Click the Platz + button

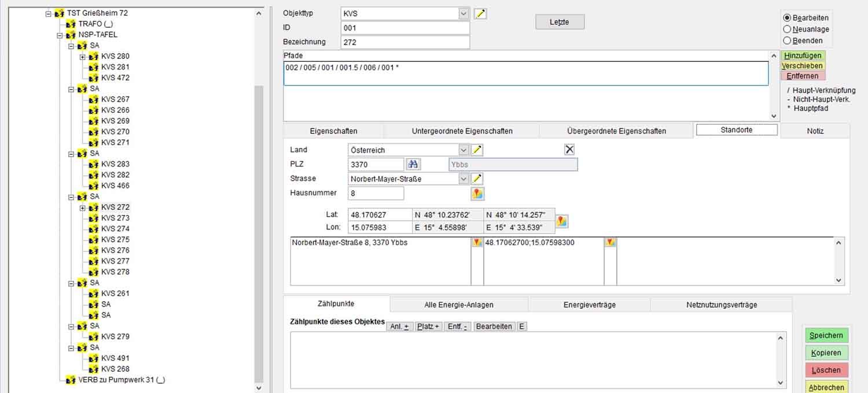click(428, 327)
